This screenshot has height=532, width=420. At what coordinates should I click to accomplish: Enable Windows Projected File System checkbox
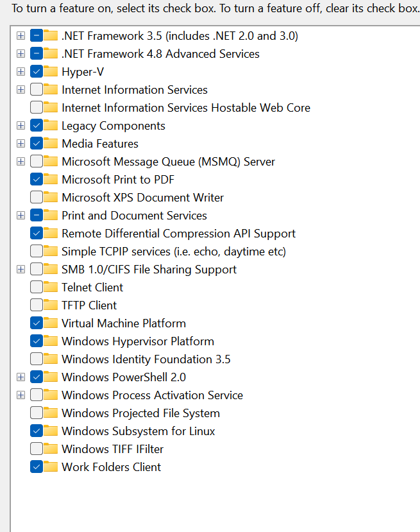tap(37, 413)
